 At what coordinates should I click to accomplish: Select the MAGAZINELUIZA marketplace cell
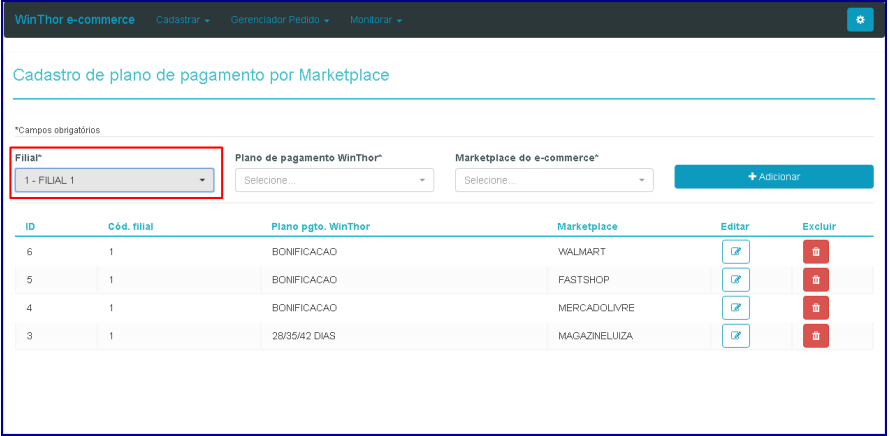[x=595, y=336]
